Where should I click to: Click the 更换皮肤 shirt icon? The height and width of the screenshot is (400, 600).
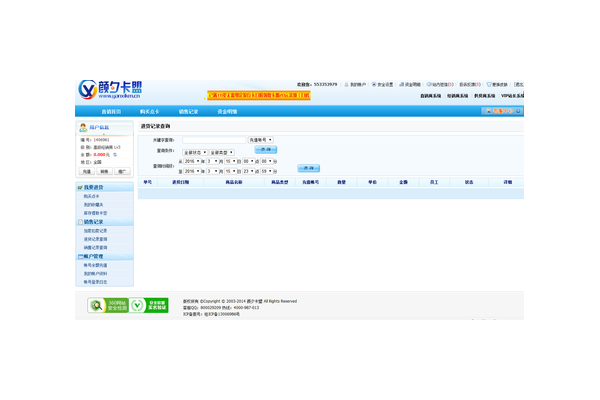pos(489,85)
